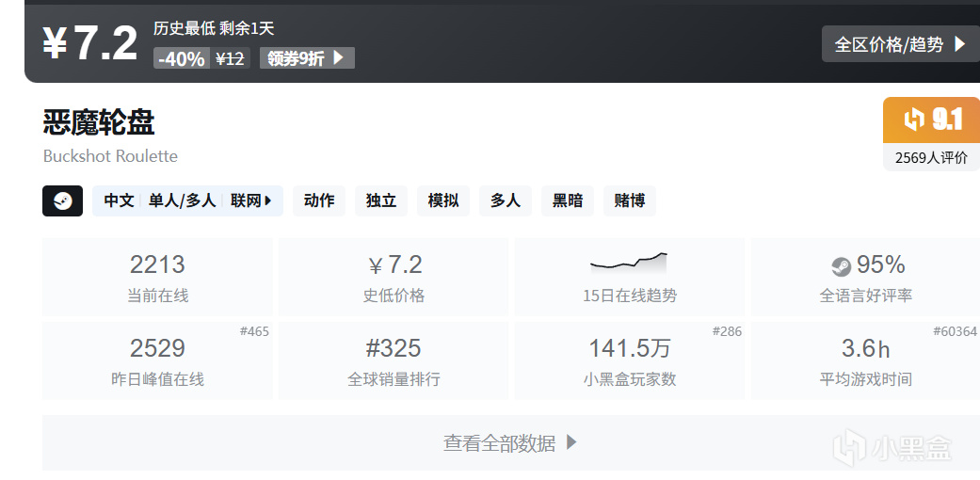This screenshot has width=980, height=480.
Task: Open the 2213 当前在线 stat card
Action: (157, 277)
